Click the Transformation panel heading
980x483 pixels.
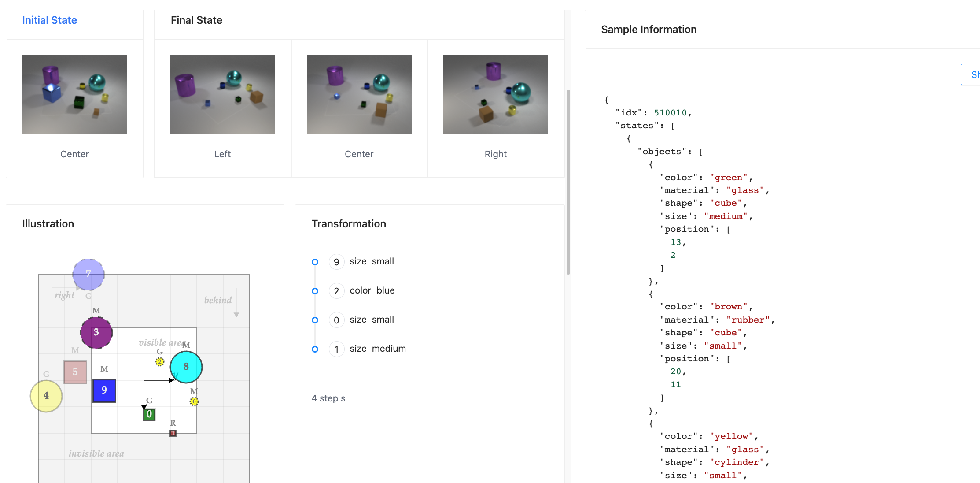[x=349, y=224]
